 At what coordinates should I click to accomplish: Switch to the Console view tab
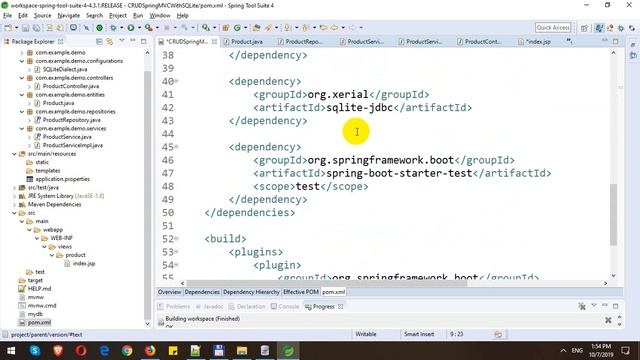pos(285,307)
